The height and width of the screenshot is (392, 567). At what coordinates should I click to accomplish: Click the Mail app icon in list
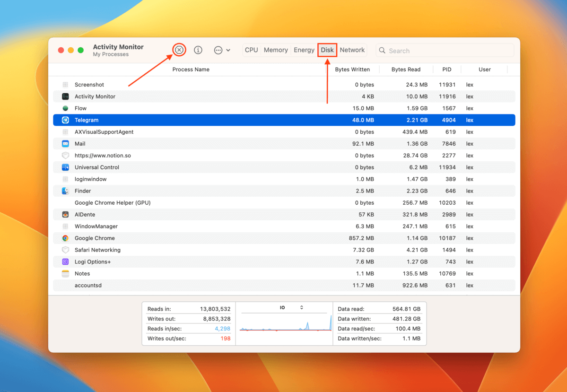[65, 144]
